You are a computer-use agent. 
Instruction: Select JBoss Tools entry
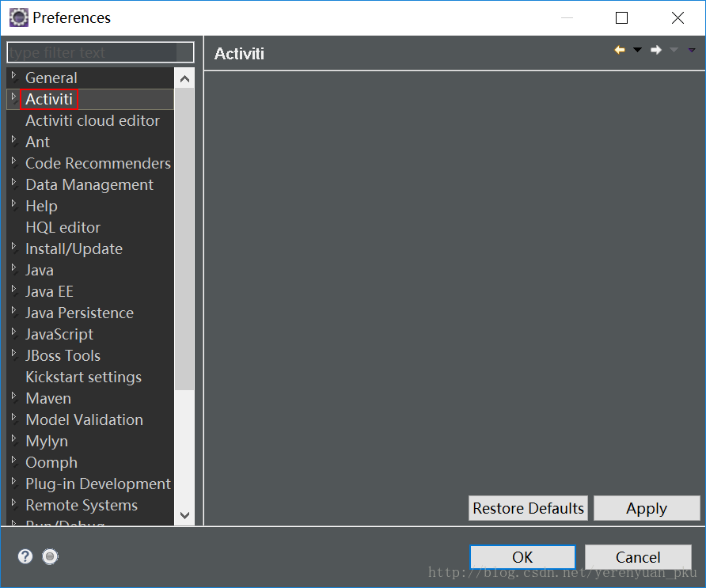63,355
